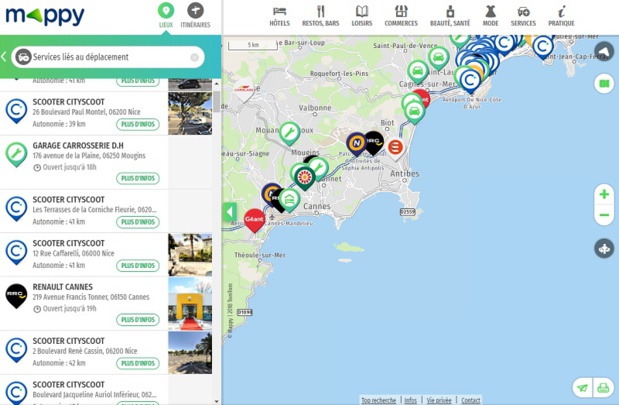Print the map using the printer icon
The image size is (619, 405).
point(603,388)
